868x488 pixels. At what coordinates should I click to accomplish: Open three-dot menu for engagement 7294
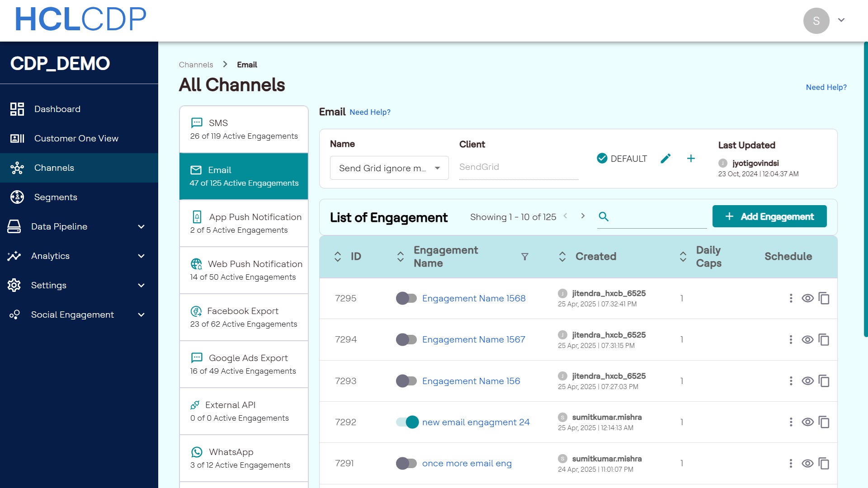(x=791, y=340)
